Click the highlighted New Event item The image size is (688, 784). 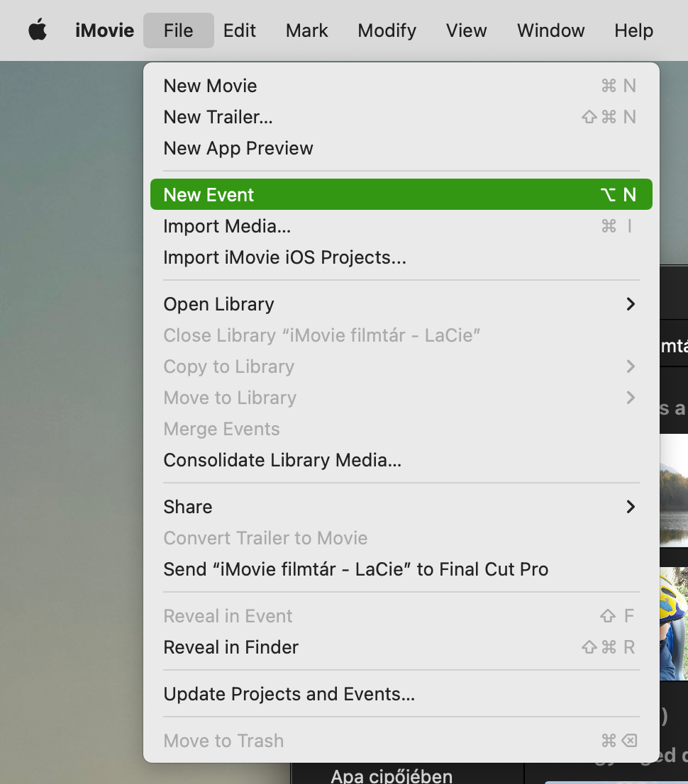401,194
